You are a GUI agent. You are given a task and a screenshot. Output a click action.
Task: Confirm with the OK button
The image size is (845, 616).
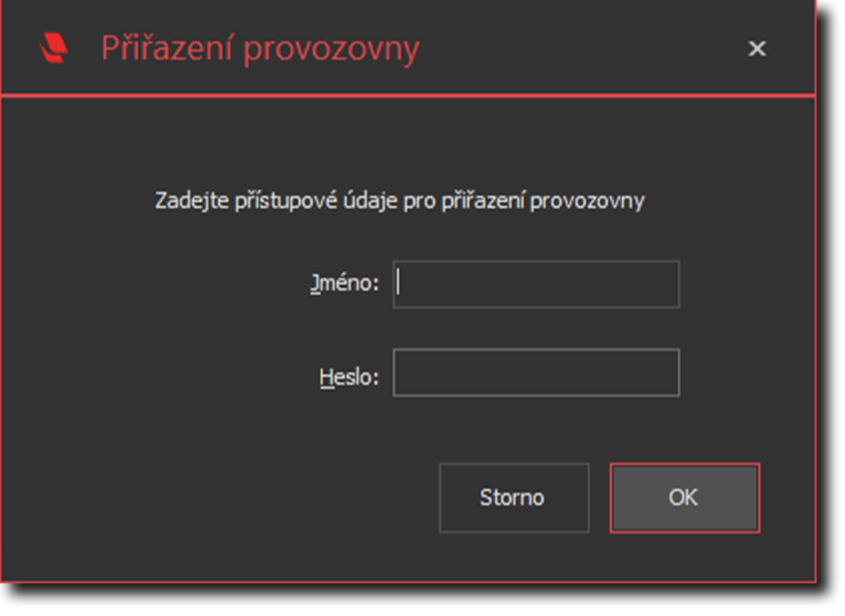click(x=684, y=498)
